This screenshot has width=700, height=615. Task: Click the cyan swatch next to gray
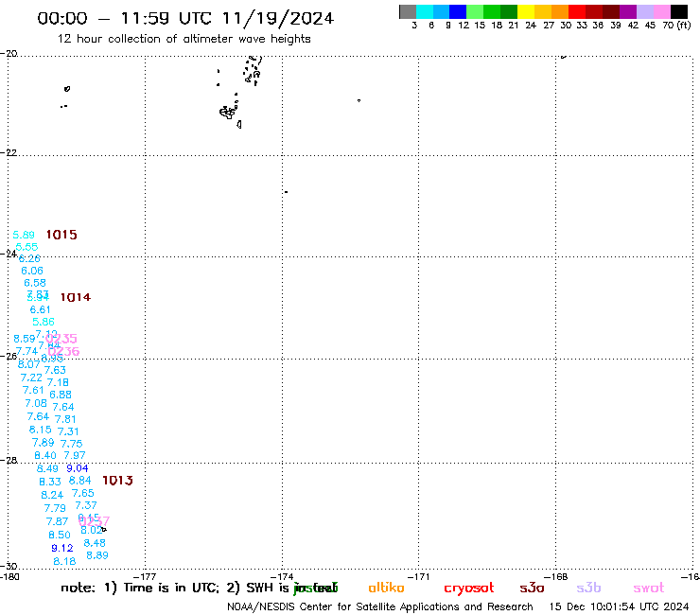(425, 11)
